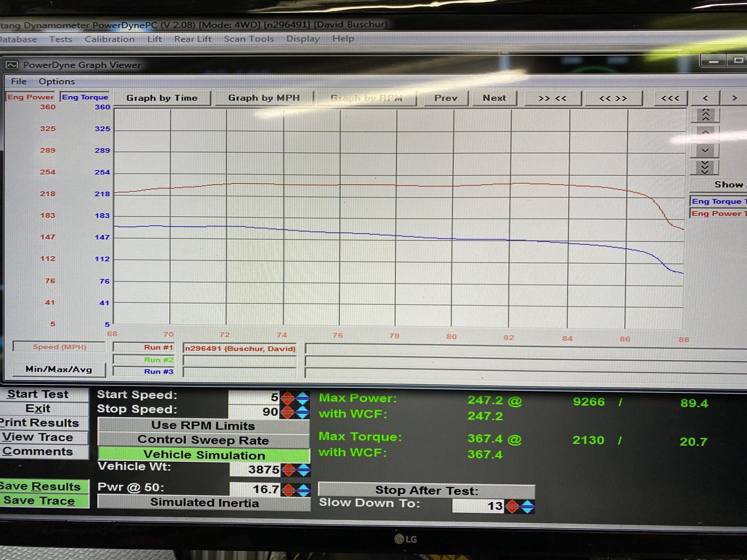Toggle Use RPM Limits
The height and width of the screenshot is (560, 747).
coord(203,426)
